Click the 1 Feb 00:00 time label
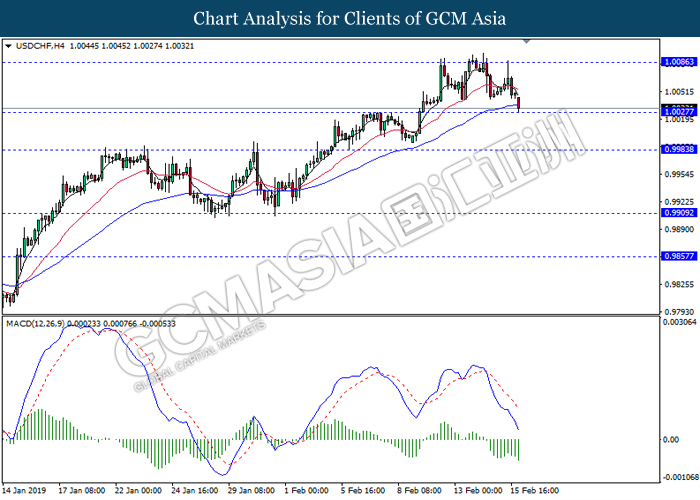The height and width of the screenshot is (500, 700). (306, 490)
